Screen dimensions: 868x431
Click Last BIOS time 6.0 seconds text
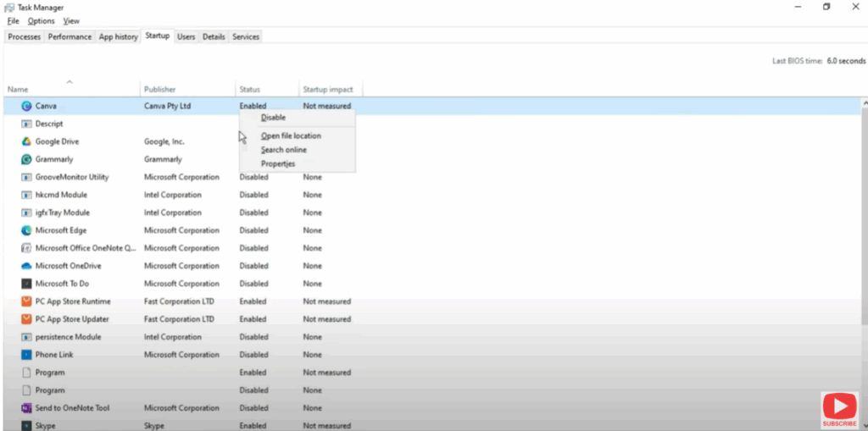(819, 61)
